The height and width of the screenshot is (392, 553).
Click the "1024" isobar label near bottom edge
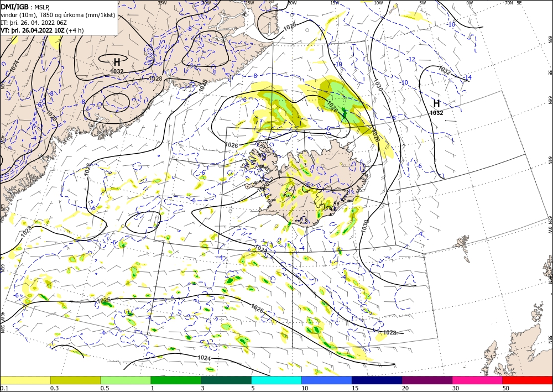(204, 358)
